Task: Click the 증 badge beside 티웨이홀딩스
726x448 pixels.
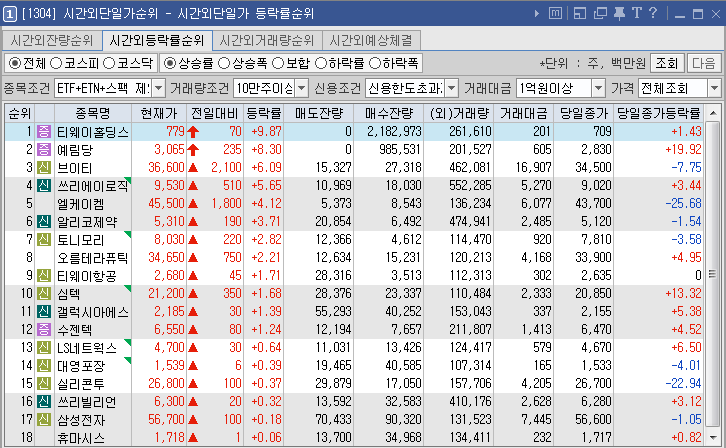Action: tap(44, 131)
